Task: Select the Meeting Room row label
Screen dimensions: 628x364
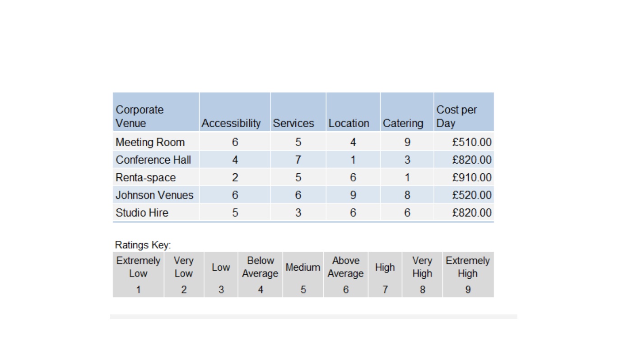Action: click(x=150, y=142)
